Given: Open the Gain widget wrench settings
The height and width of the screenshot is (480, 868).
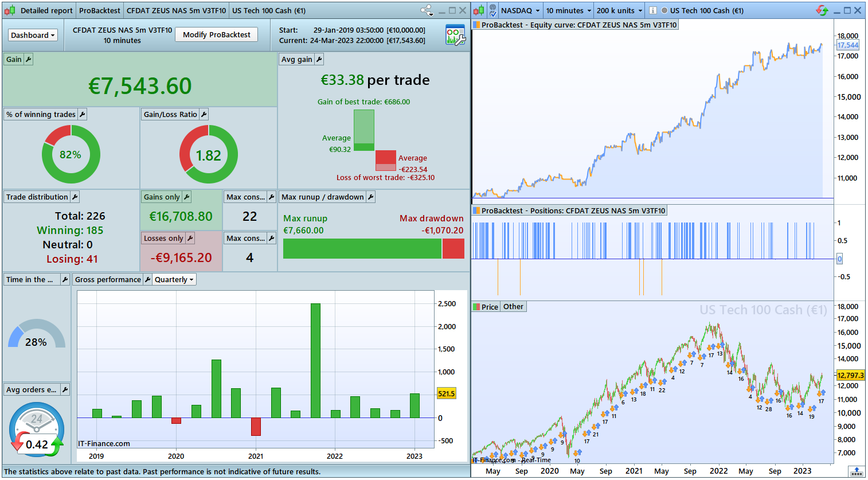Looking at the screenshot, I should coord(28,59).
